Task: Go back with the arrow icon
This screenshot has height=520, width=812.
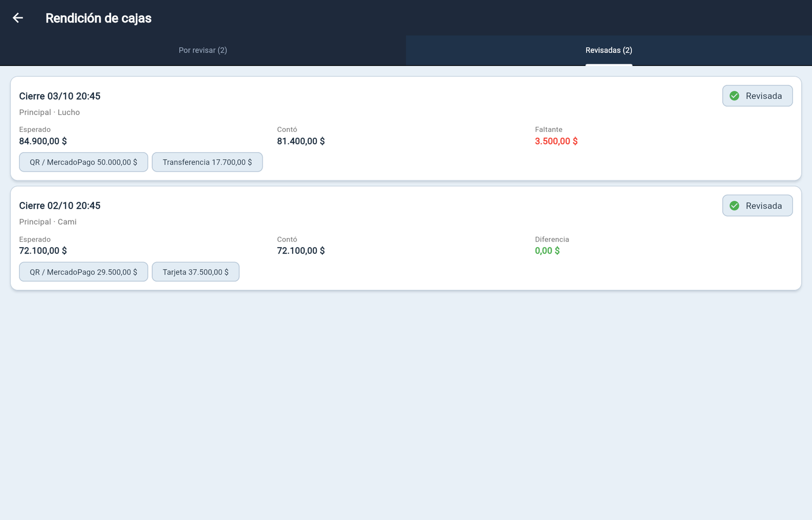Action: click(x=18, y=18)
